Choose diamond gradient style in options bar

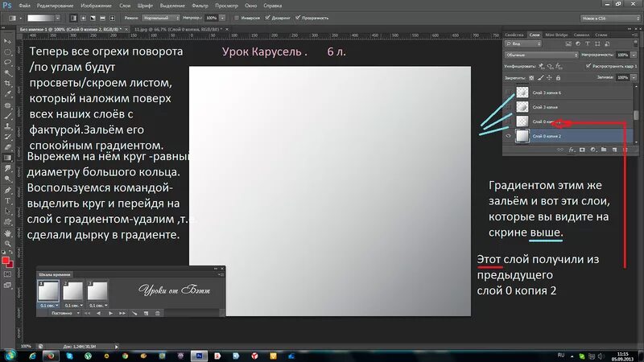tap(112, 18)
